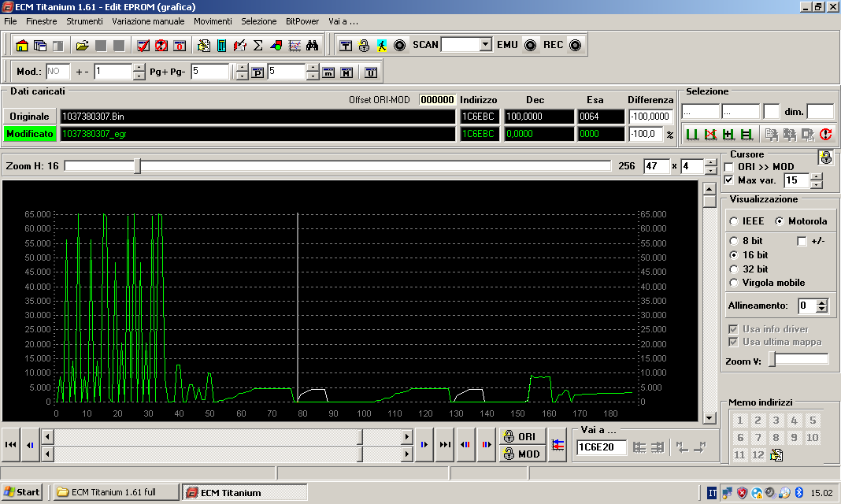Click the Originale button
This screenshot has width=841, height=504.
(x=29, y=117)
